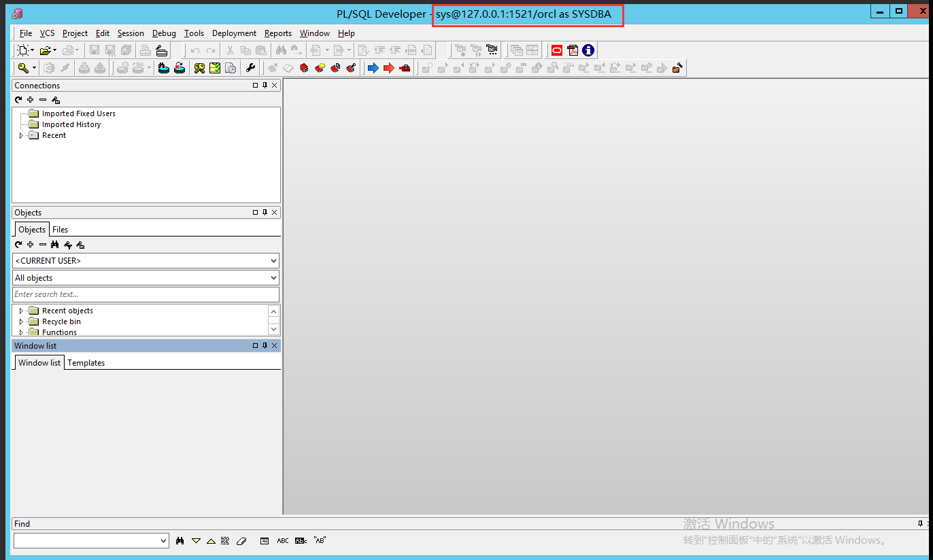Close the Objects panel
Image resolution: width=933 pixels, height=560 pixels.
(275, 213)
